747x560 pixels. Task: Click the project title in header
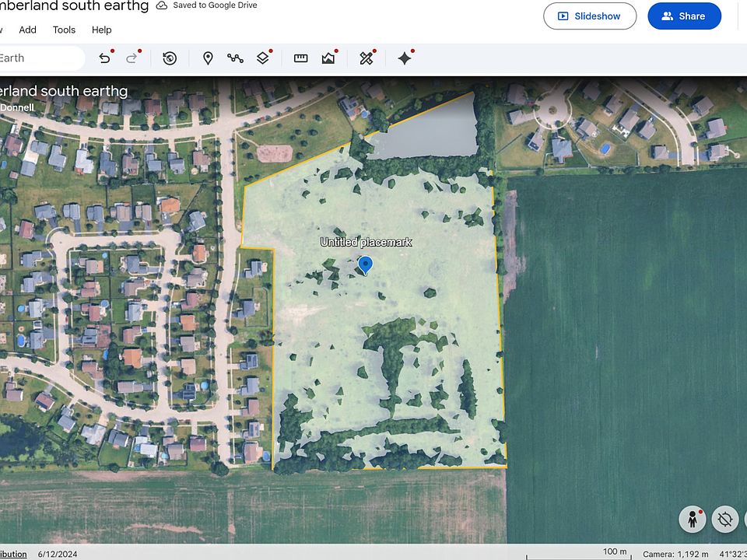74,6
